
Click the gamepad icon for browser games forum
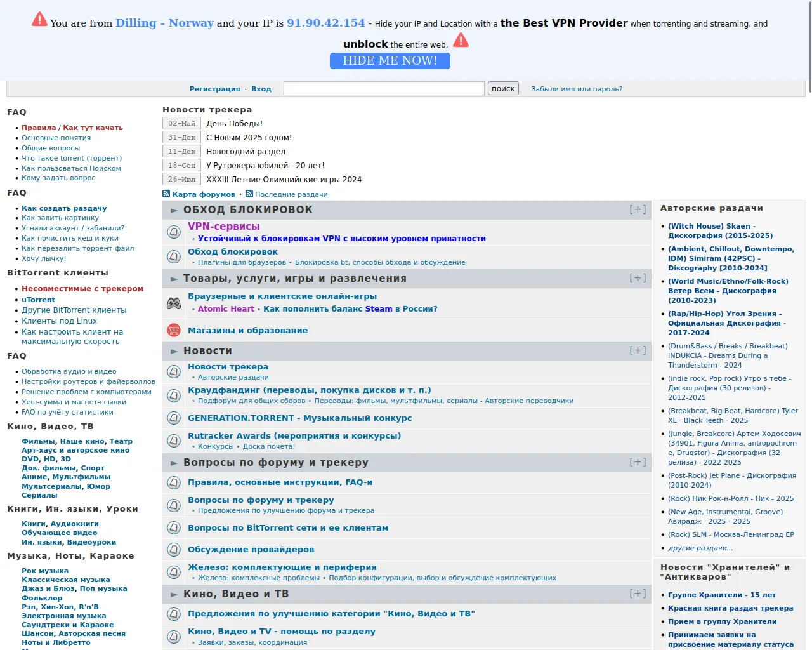tap(174, 303)
